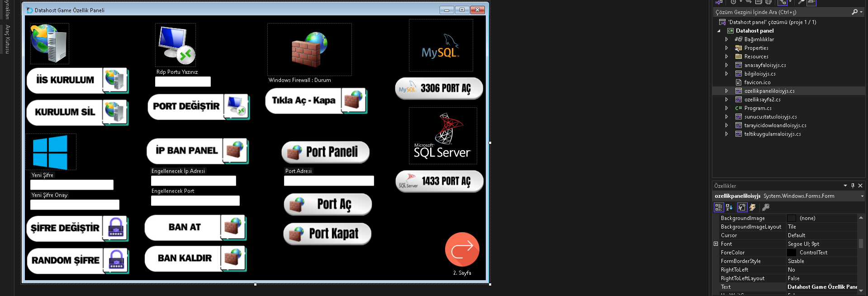Open the object selector dropdown in Properties
Screen dimensions: 868x296
click(862, 196)
